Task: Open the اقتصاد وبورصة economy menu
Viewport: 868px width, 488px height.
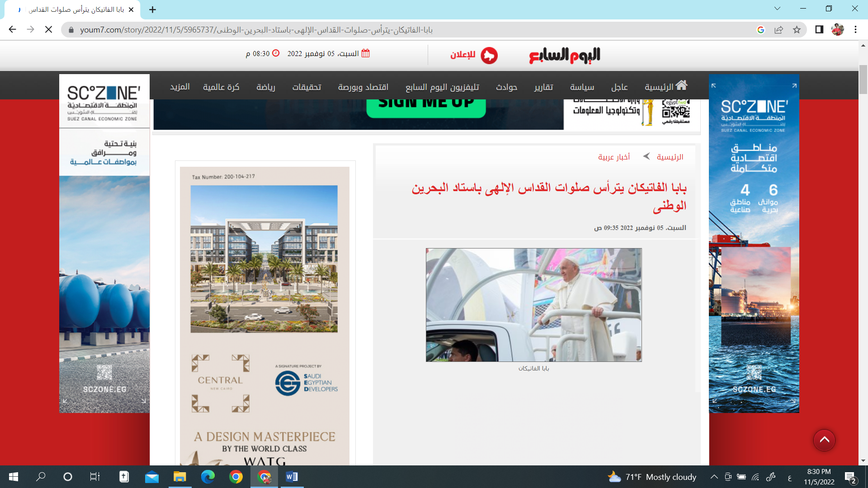Action: click(363, 87)
